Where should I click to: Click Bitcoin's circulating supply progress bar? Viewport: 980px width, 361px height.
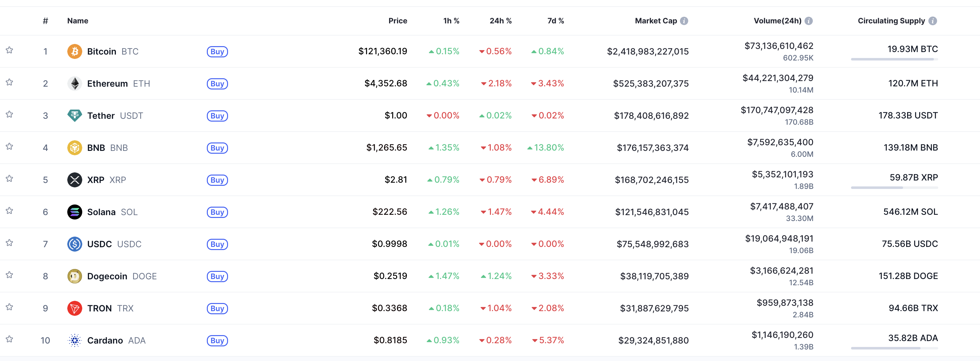click(x=894, y=60)
